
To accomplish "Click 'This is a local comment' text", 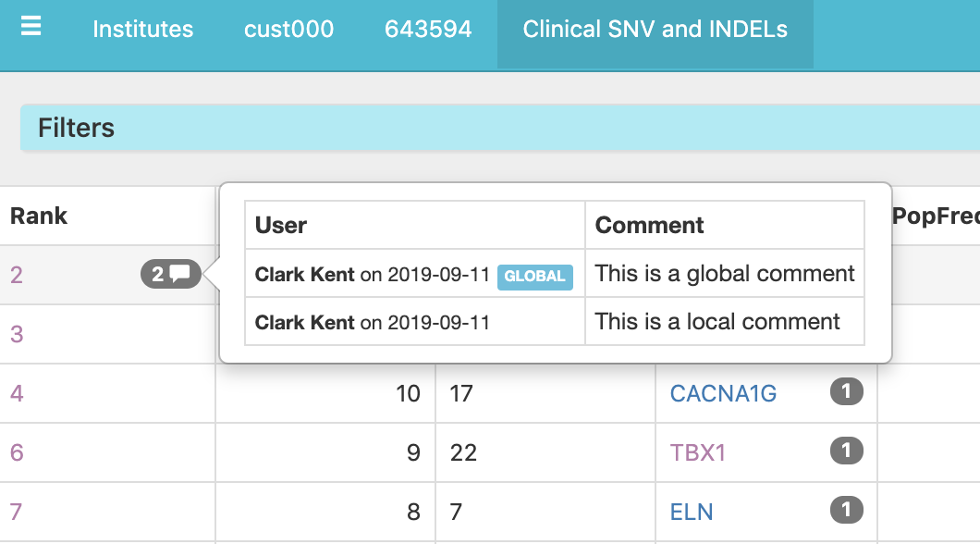I will click(717, 321).
